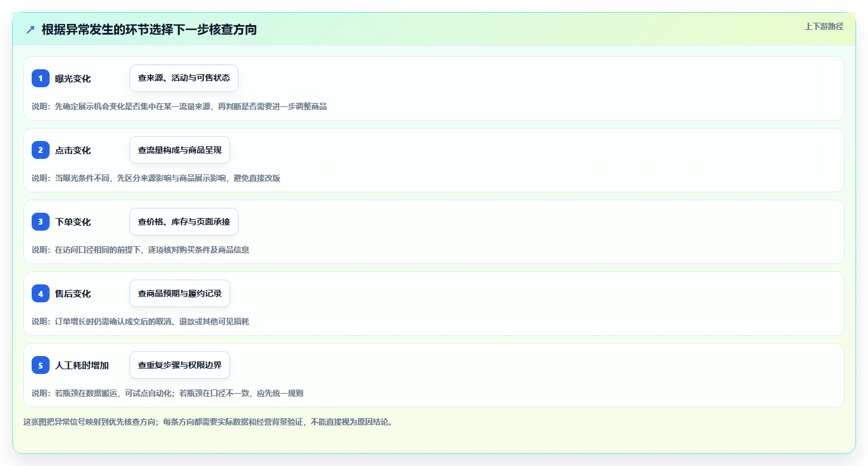Click the title 根据异常发生的环节选择下一步核查方向

click(x=149, y=29)
